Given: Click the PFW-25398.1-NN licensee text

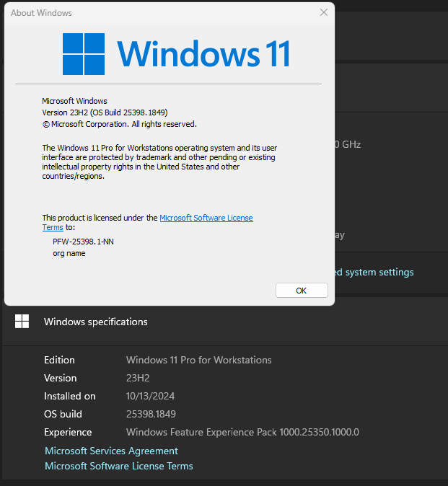Looking at the screenshot, I should (83, 242).
